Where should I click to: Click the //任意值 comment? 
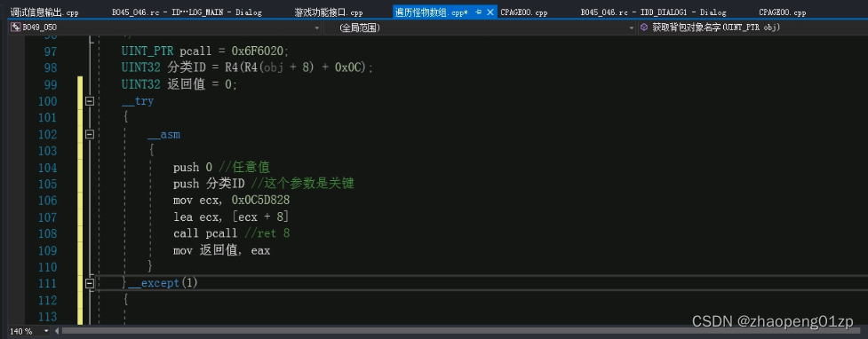[x=244, y=168]
